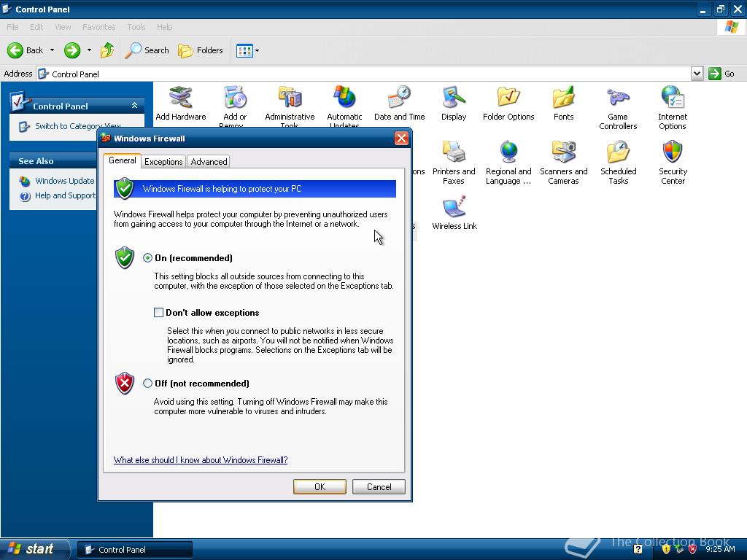Open the Address bar dropdown
The width and height of the screenshot is (747, 560).
pos(697,74)
